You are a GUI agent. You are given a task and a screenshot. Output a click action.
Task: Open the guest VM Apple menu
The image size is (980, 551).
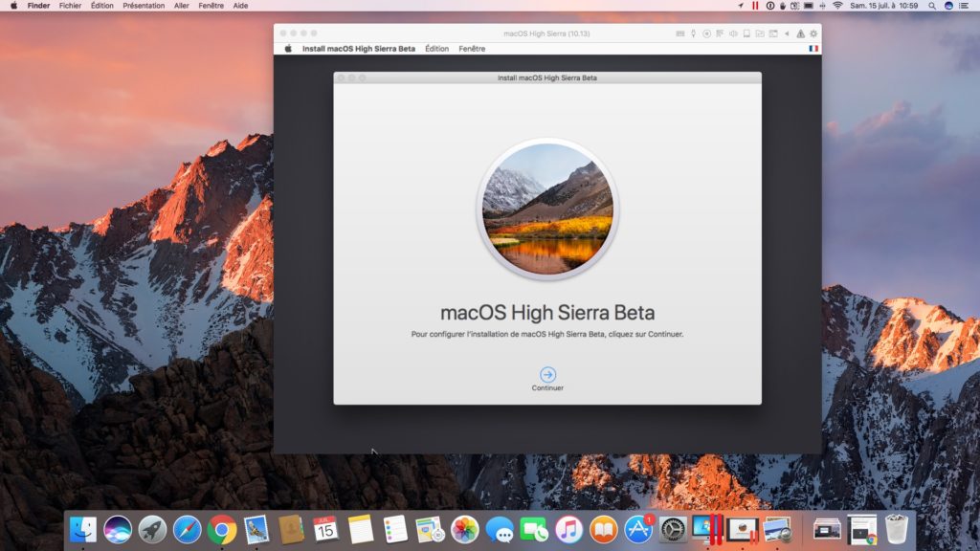point(288,49)
